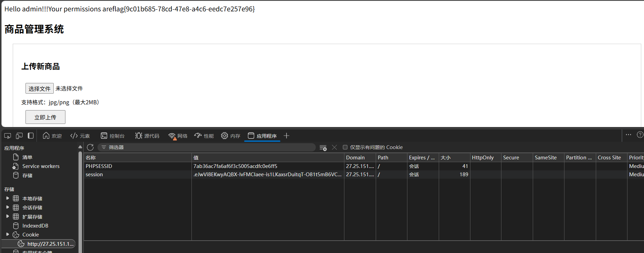Open the 元素 (Elements) tab
The image size is (644, 253).
80,136
